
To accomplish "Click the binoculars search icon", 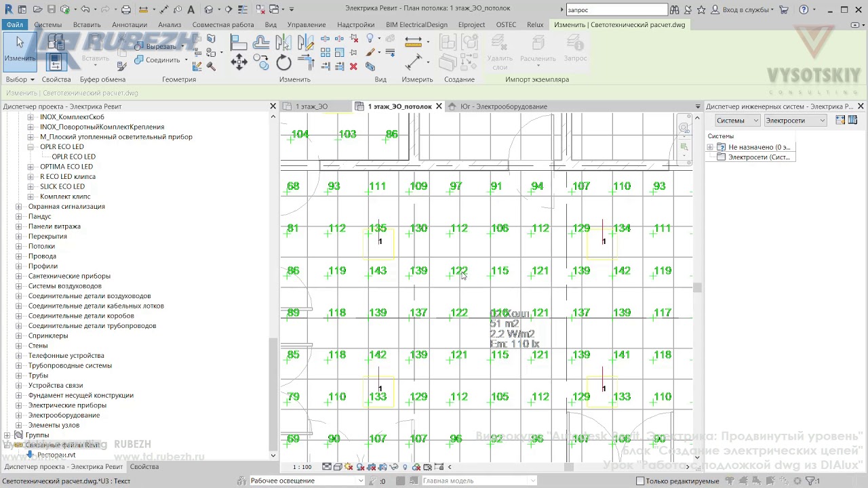I will pyautogui.click(x=674, y=9).
